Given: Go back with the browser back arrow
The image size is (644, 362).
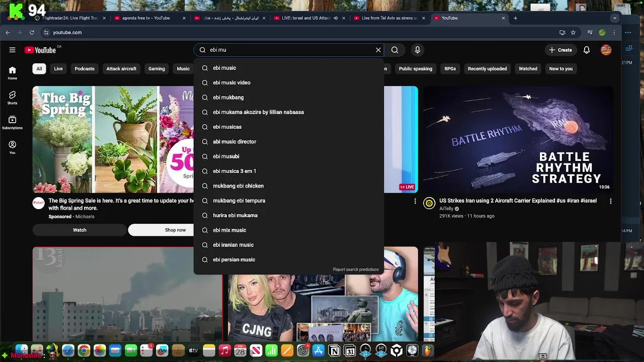Looking at the screenshot, I should pos(8,32).
